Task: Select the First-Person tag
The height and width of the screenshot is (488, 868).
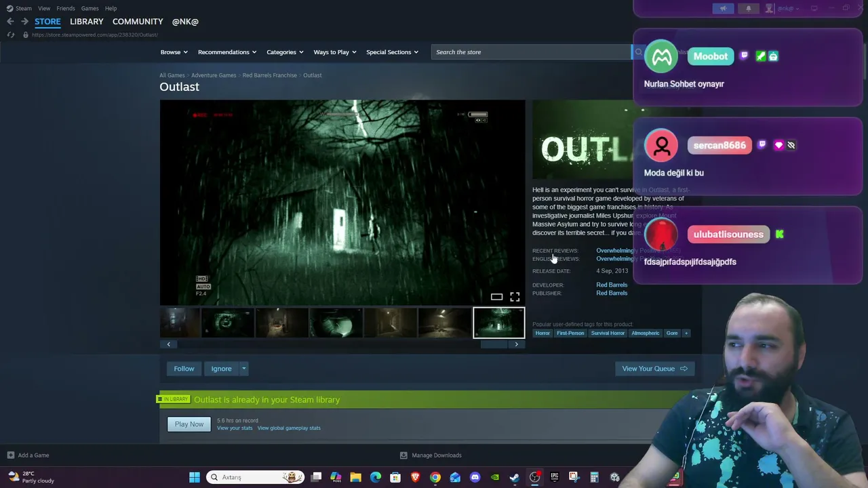Action: tap(570, 333)
